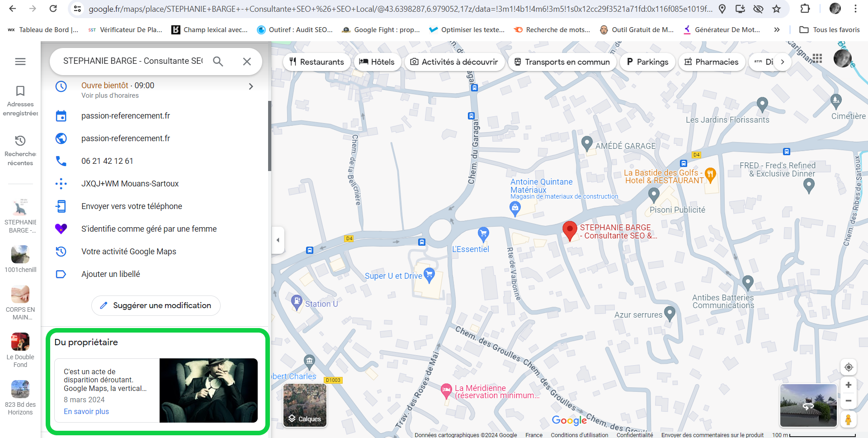This screenshot has width=868, height=438.
Task: Click the phone icon beside 06 21 42 12 61
Action: pos(61,161)
